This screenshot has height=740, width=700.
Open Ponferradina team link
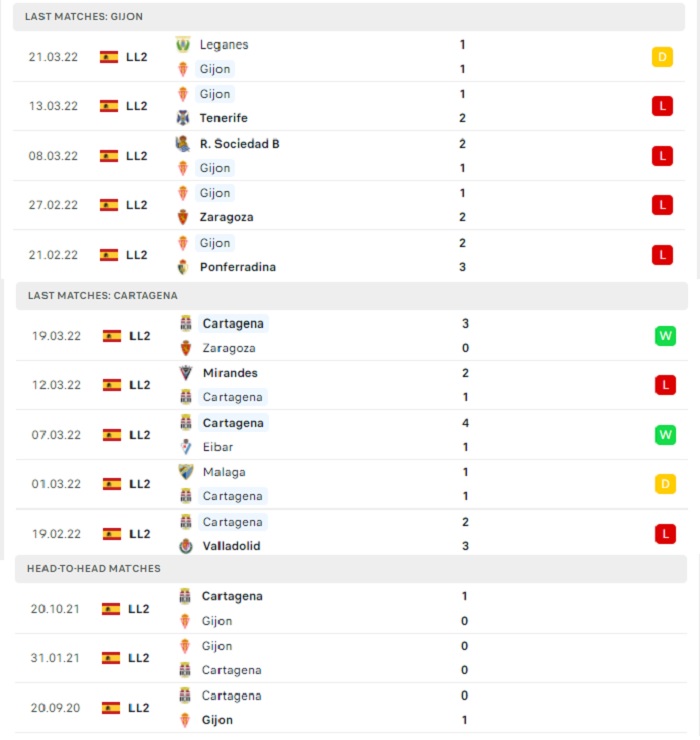(238, 267)
